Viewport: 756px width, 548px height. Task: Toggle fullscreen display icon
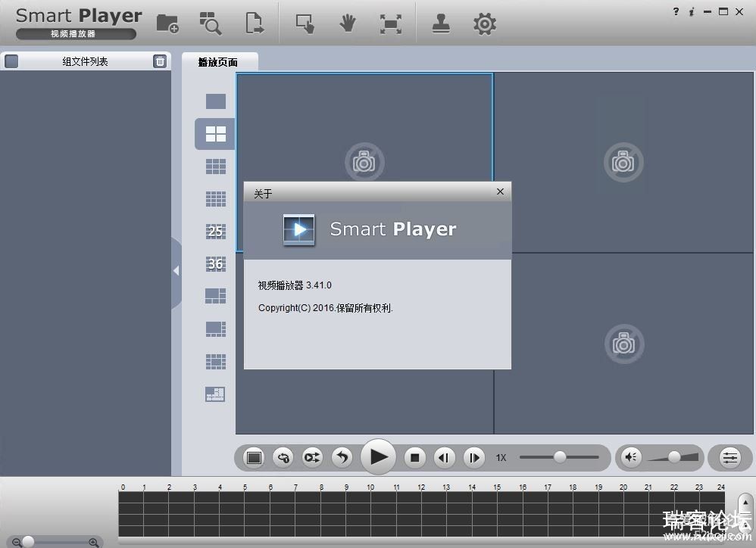click(x=391, y=23)
